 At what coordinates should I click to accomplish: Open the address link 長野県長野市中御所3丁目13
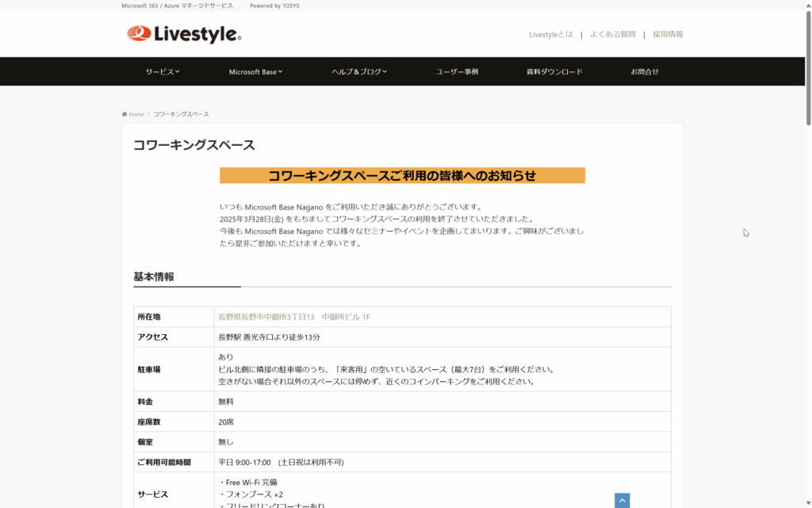point(294,317)
